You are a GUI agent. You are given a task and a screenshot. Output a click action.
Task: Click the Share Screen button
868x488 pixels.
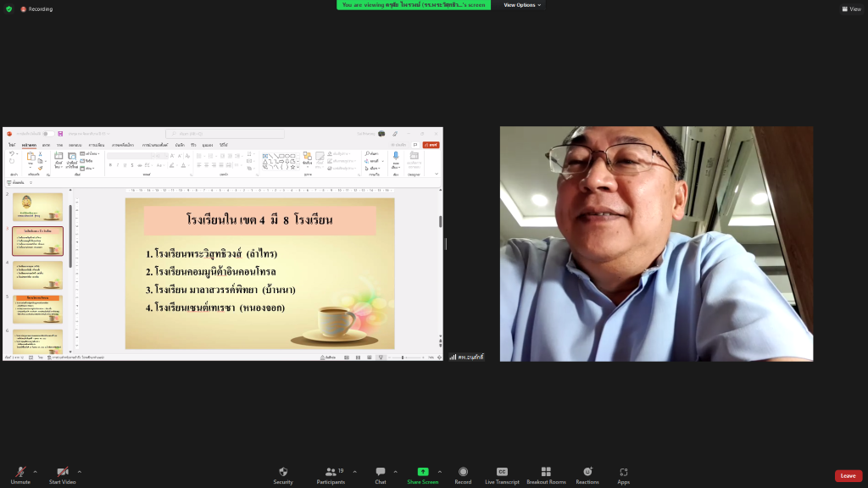(422, 474)
